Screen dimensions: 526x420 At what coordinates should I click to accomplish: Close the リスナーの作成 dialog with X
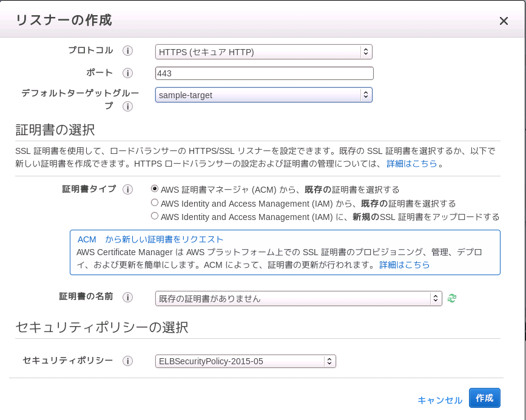tap(504, 21)
